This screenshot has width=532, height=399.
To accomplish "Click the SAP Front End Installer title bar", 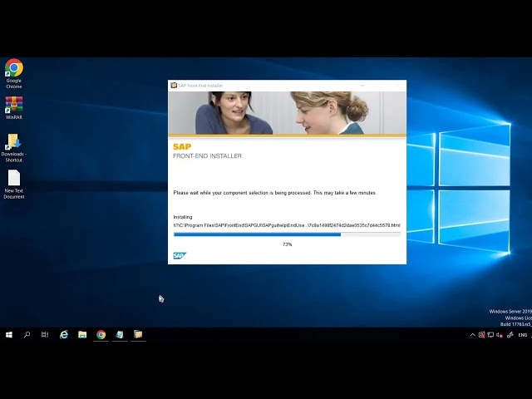I will [x=287, y=86].
